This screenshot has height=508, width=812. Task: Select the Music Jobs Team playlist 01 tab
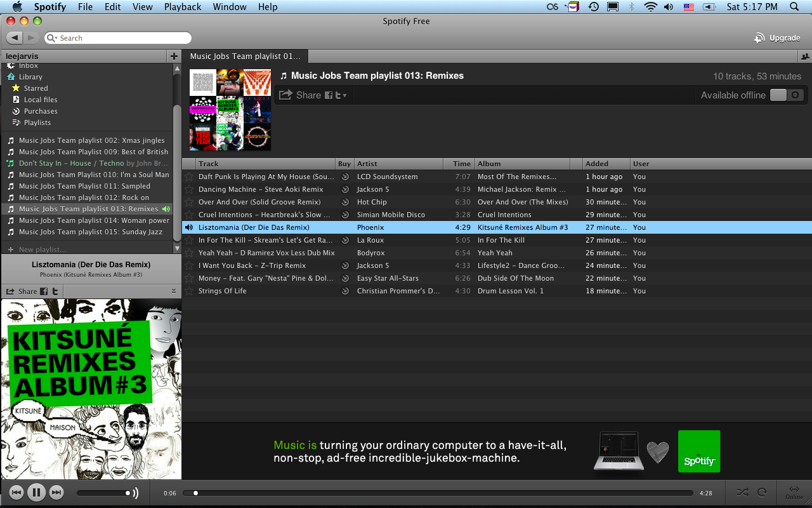coord(245,57)
